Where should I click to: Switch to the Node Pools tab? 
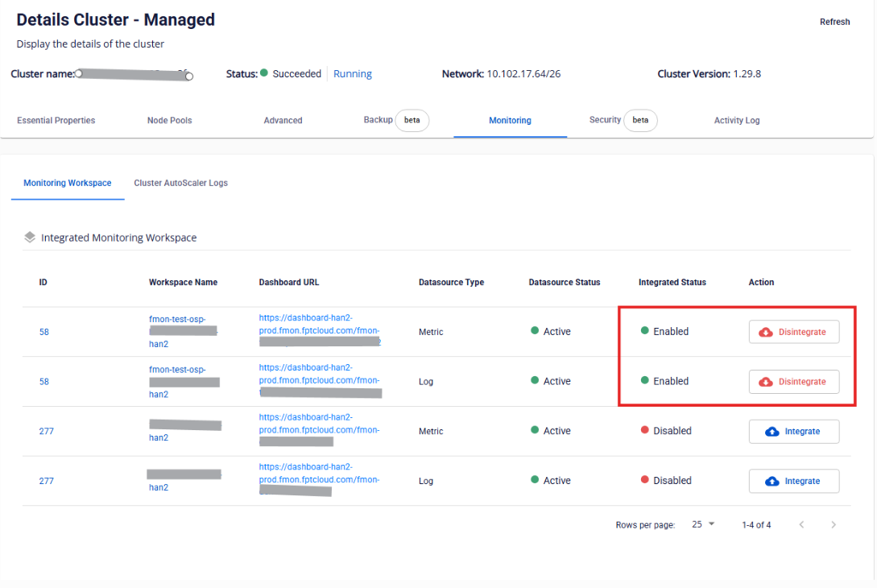coord(169,120)
